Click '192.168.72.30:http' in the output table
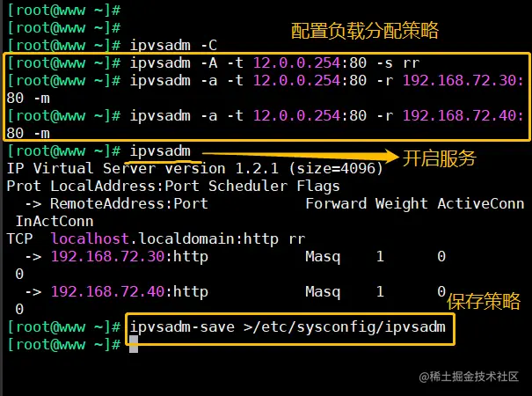 click(129, 256)
